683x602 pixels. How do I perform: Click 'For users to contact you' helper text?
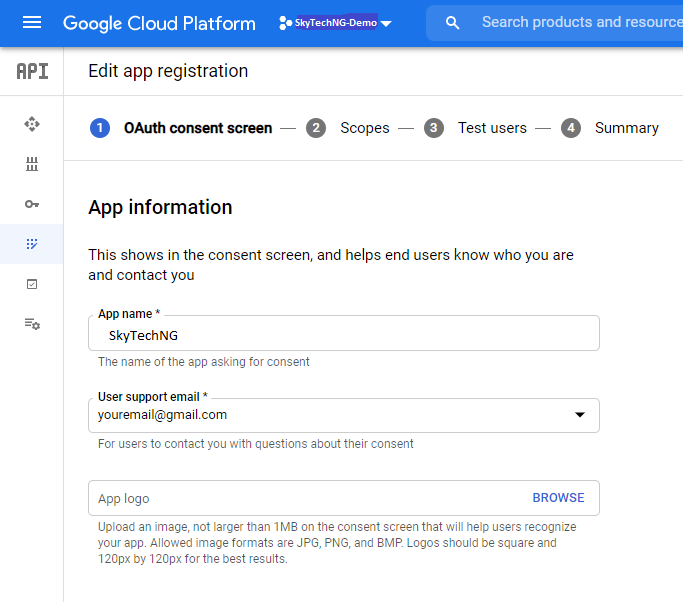point(256,444)
